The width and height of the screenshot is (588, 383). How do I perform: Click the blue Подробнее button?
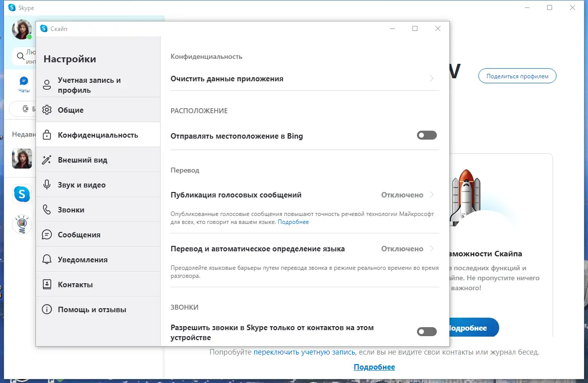[474, 328]
